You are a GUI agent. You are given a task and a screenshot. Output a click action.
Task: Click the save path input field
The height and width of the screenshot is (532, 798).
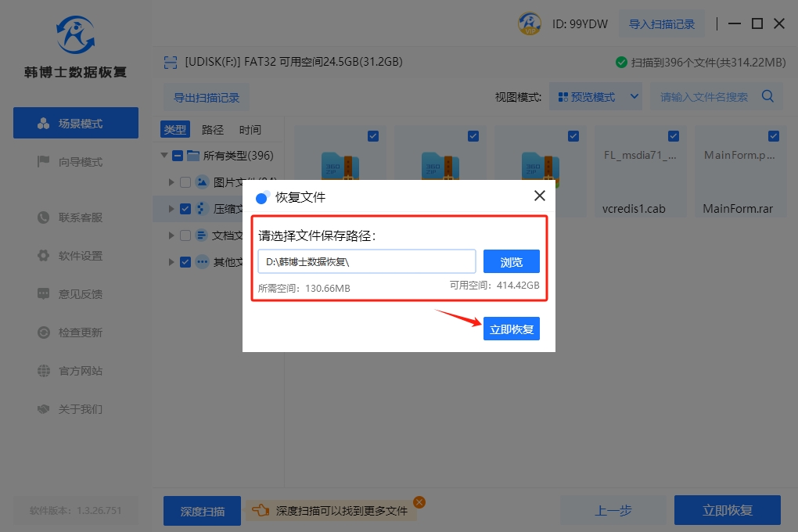point(366,262)
